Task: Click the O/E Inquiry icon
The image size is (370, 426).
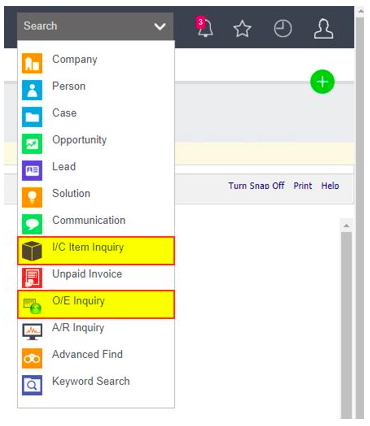Action: pos(32,305)
